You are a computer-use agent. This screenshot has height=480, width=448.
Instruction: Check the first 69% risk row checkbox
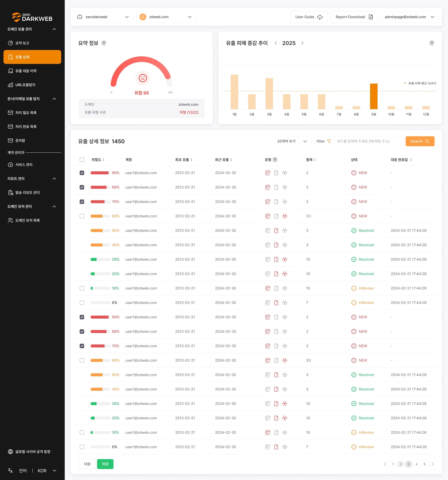[82, 216]
